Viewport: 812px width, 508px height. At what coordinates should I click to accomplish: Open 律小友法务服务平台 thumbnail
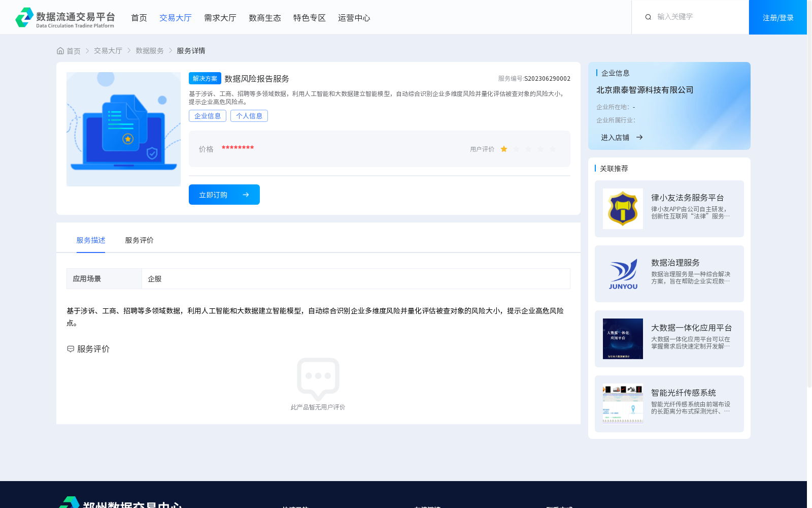pyautogui.click(x=623, y=209)
